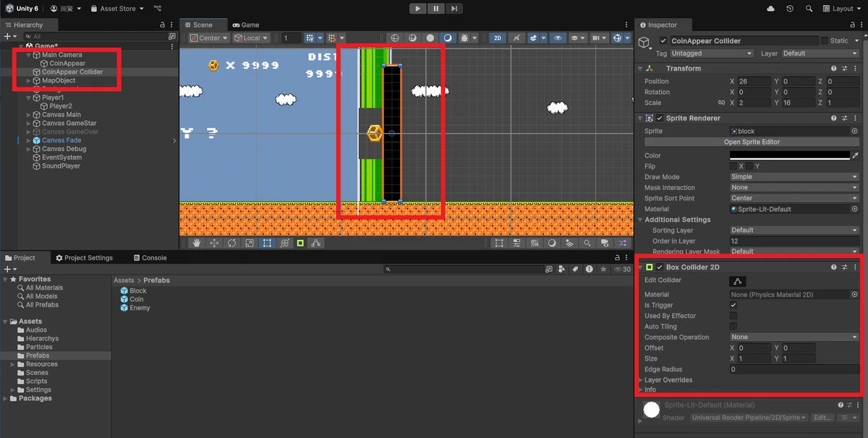Click the favorites star filter icon
This screenshot has height=438, width=868.
click(603, 269)
